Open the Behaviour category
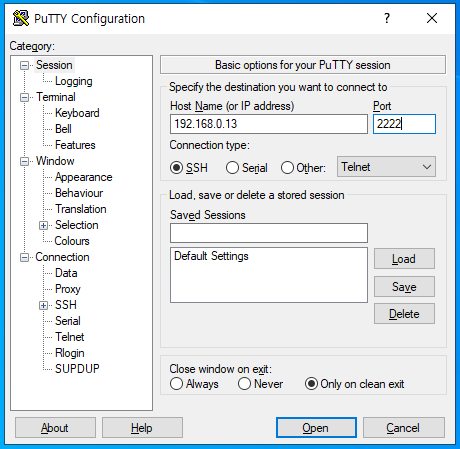The height and width of the screenshot is (449, 460). [79, 193]
